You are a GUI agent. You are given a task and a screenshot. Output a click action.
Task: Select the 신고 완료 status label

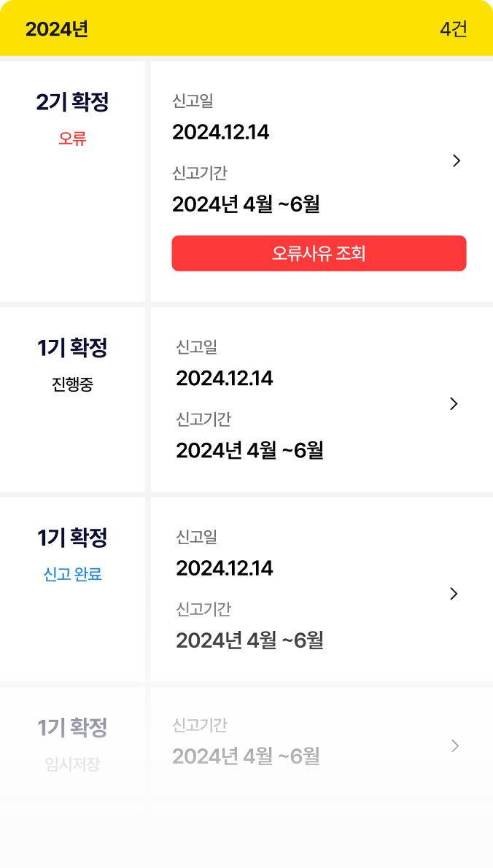click(71, 575)
